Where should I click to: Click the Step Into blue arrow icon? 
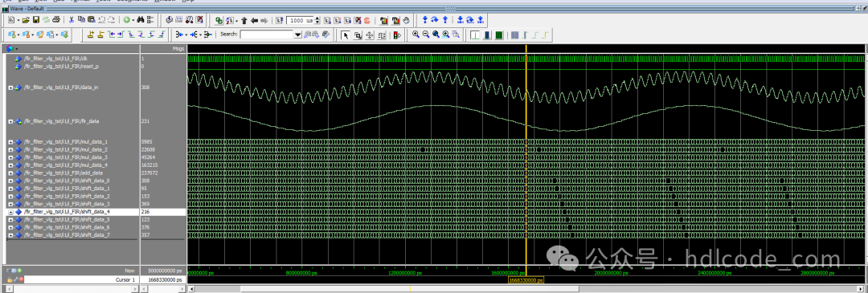(x=425, y=20)
